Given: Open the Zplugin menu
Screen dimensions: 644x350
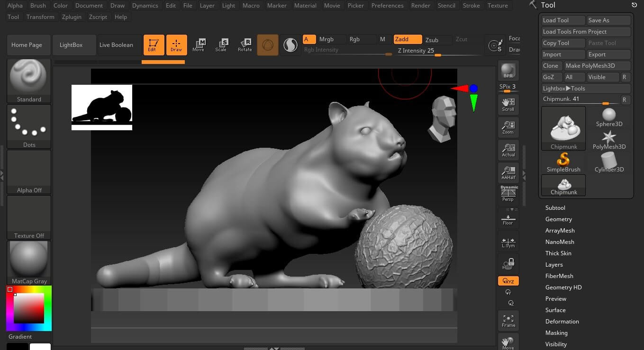Looking at the screenshot, I should 72,17.
